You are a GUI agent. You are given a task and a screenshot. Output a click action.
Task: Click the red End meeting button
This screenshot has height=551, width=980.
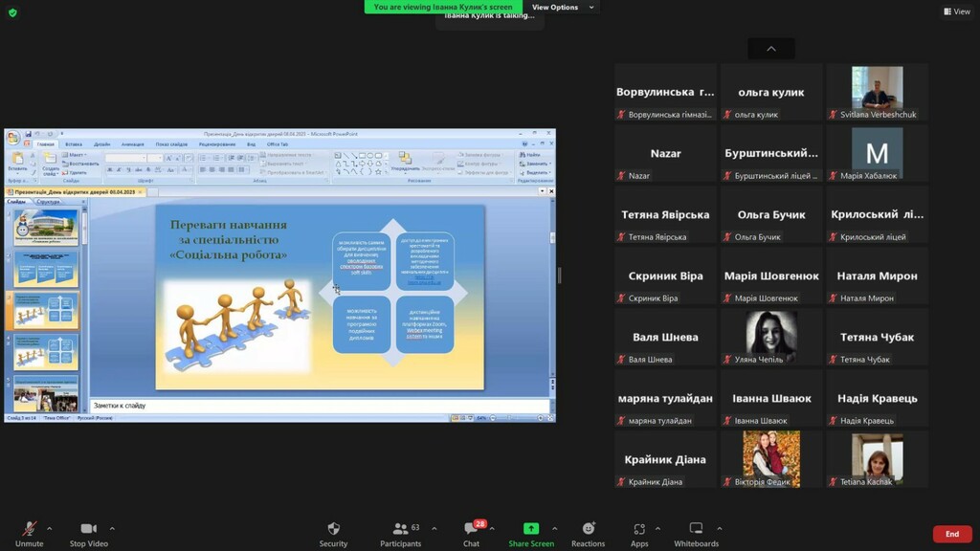pos(951,534)
